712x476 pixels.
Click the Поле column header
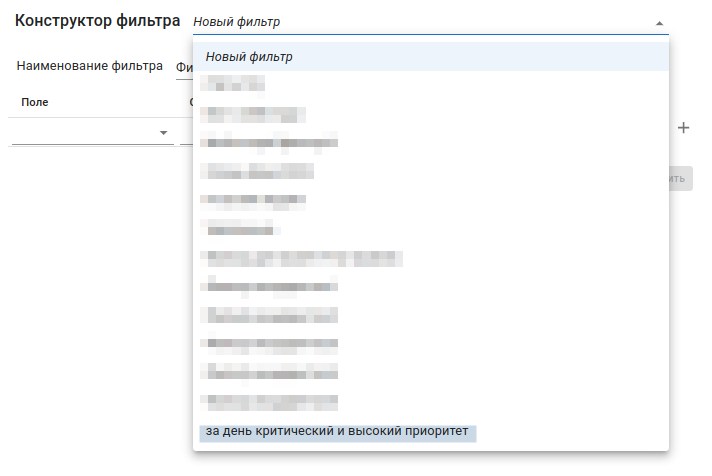(35, 102)
